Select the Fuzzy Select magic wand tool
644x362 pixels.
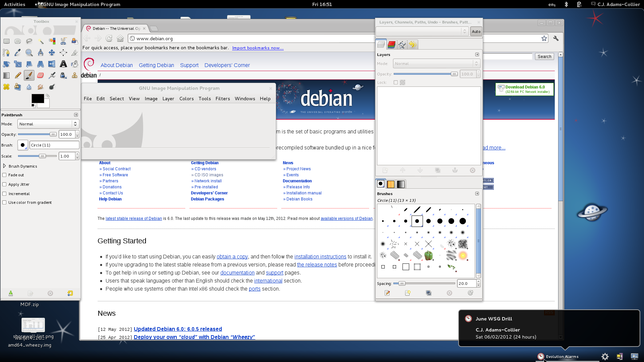(x=41, y=41)
